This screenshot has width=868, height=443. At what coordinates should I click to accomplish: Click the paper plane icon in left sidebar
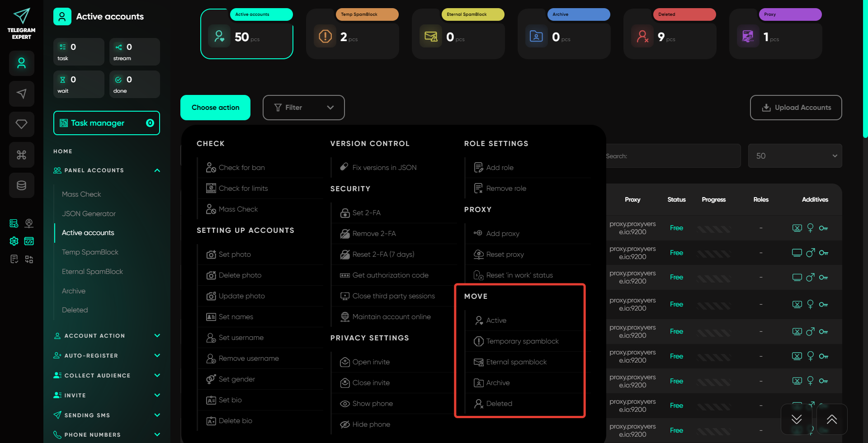coord(21,94)
